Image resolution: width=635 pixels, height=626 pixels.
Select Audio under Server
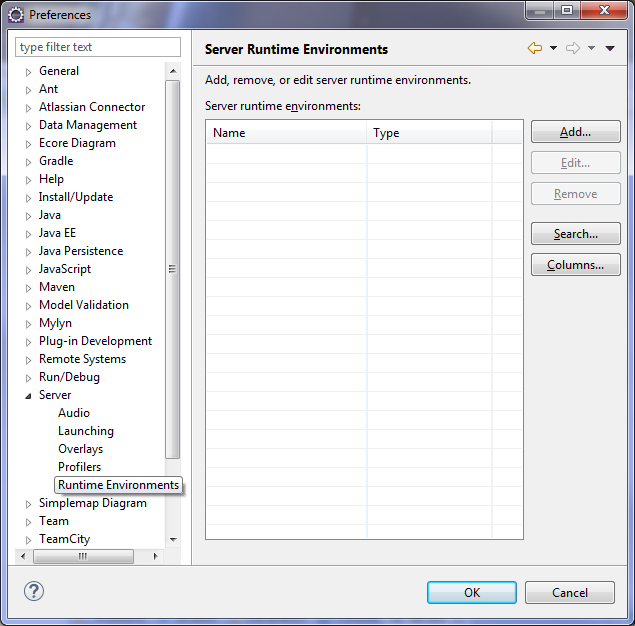point(74,413)
